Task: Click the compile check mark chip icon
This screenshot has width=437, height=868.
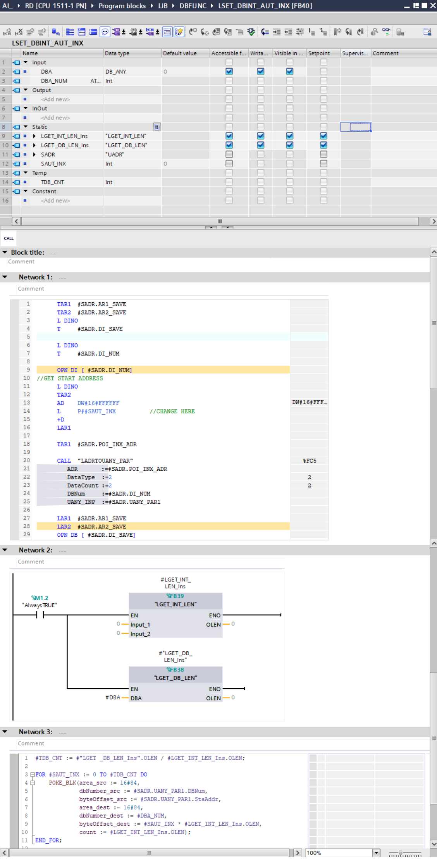Action: [251, 32]
